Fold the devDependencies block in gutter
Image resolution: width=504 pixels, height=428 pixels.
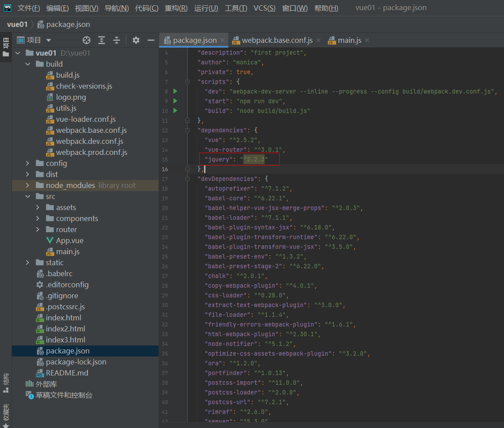[187, 179]
